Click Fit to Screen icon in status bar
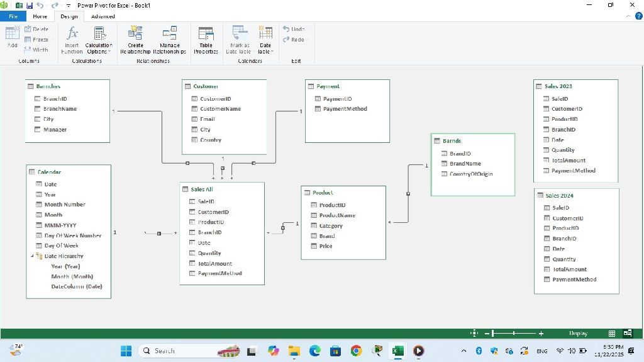The width and height of the screenshot is (644, 362). pyautogui.click(x=475, y=333)
